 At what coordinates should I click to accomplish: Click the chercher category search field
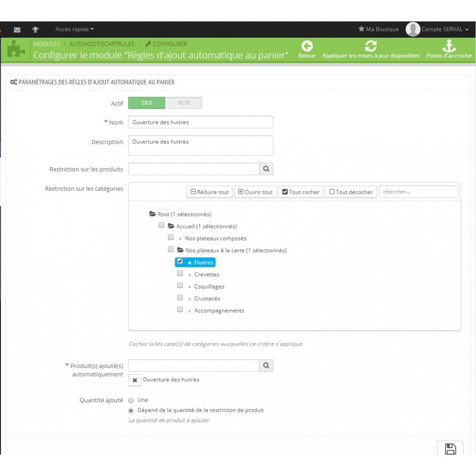coord(418,192)
